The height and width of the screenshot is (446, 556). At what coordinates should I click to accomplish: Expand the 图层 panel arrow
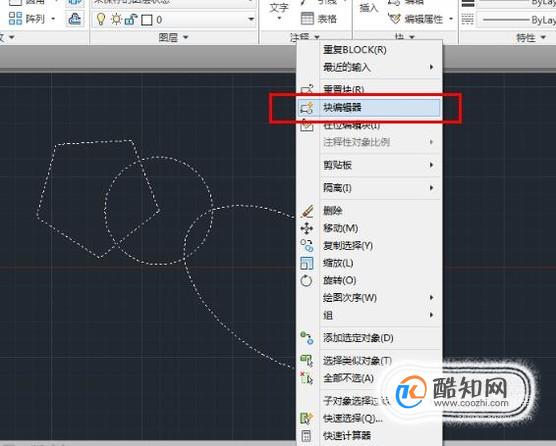point(185,37)
